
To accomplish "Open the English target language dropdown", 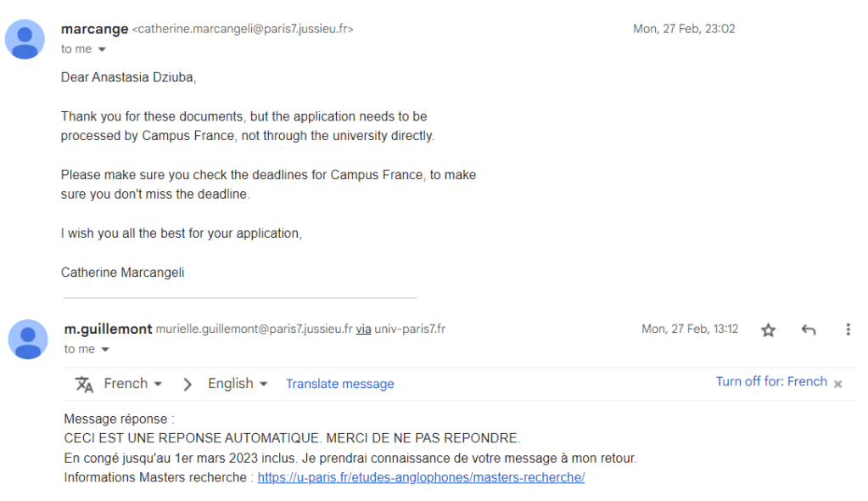I will coord(238,384).
